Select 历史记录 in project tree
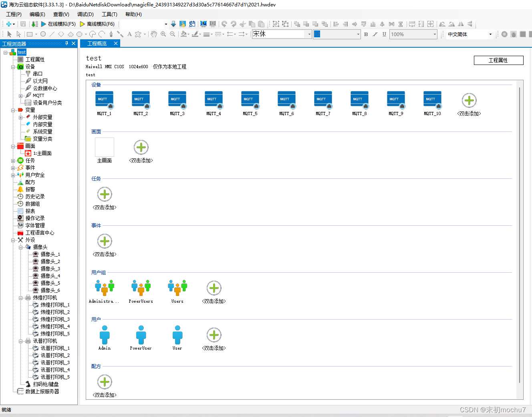Image resolution: width=532 pixels, height=417 pixels. click(x=35, y=196)
